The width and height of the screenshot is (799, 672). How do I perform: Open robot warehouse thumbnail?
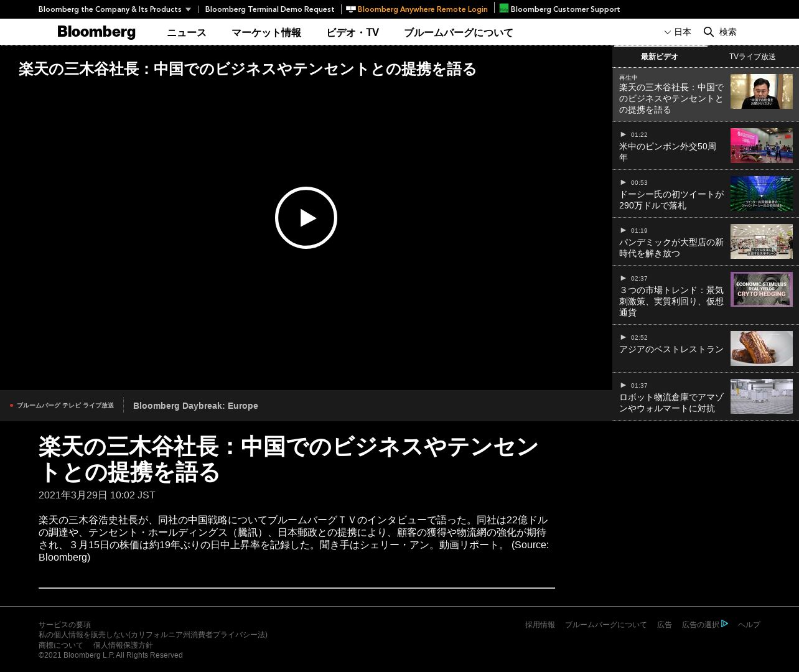coord(762,396)
